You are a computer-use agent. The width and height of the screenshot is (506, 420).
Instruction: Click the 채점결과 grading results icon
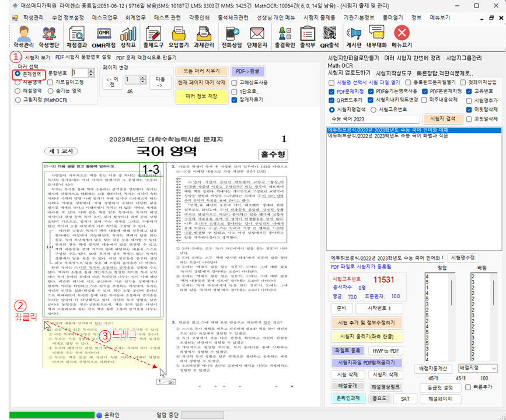[77, 36]
